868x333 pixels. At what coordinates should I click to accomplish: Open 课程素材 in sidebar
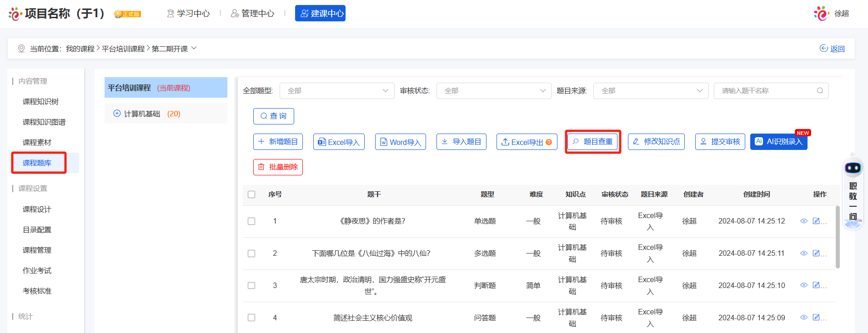click(x=37, y=143)
